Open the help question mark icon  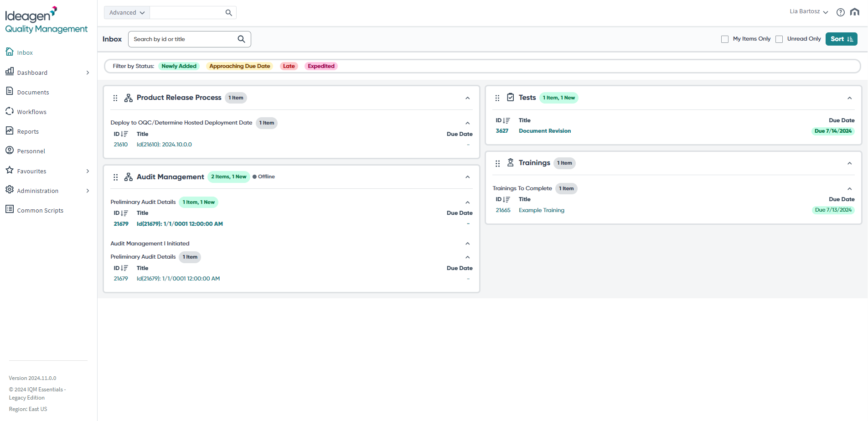click(x=840, y=12)
